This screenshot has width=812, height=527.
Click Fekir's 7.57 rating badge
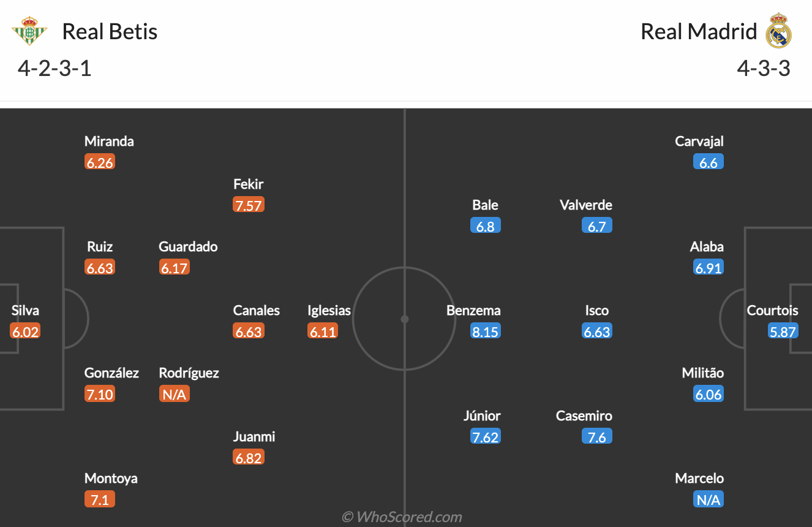click(249, 205)
